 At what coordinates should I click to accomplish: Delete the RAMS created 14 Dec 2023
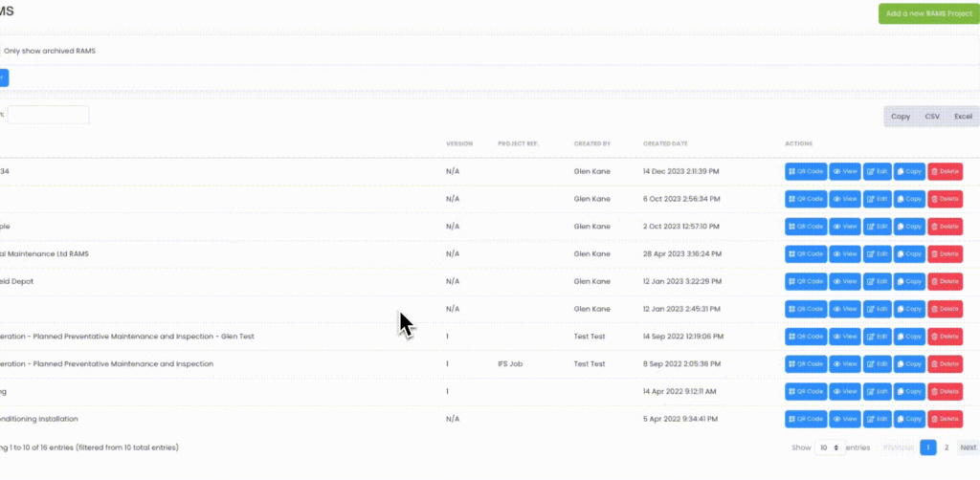(x=945, y=172)
